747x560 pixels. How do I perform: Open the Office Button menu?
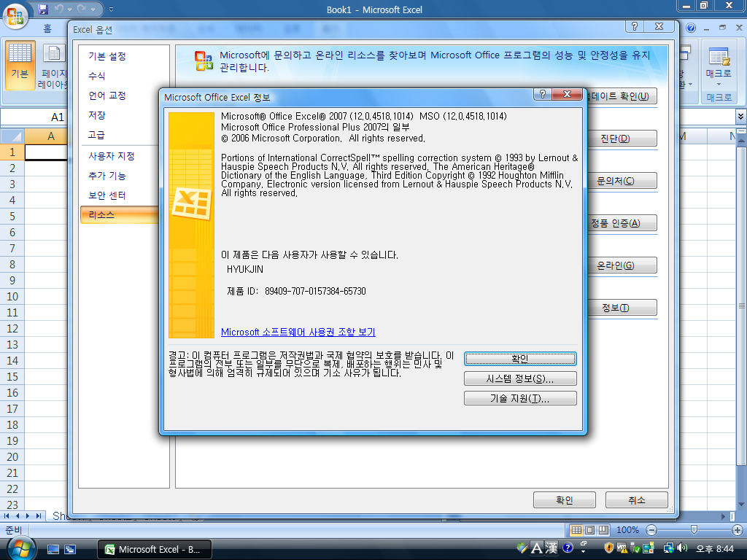[x=15, y=16]
